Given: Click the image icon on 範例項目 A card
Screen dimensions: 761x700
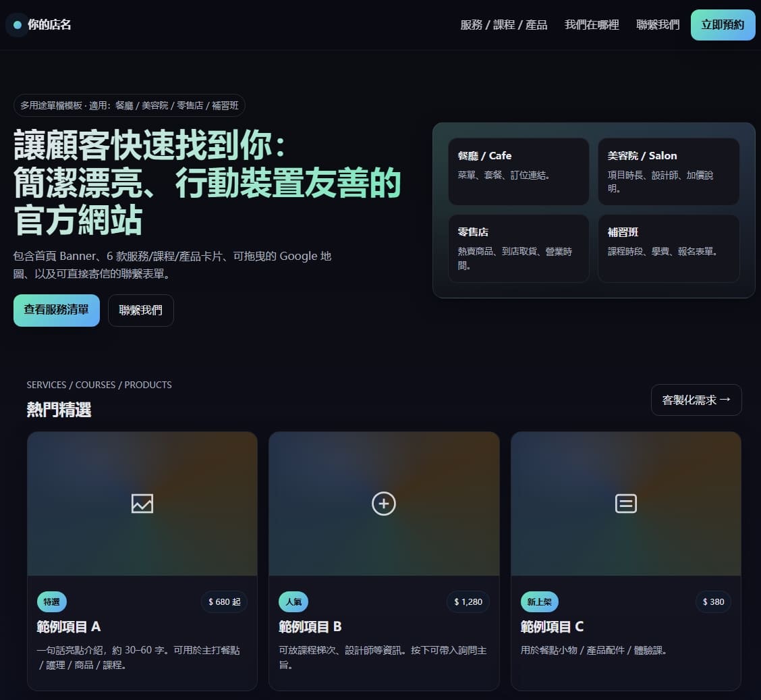Looking at the screenshot, I should pos(142,503).
